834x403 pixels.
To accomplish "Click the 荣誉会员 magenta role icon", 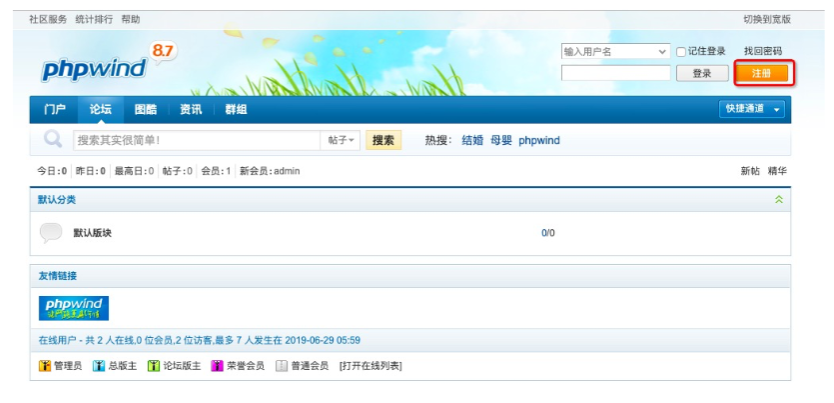I will click(217, 366).
